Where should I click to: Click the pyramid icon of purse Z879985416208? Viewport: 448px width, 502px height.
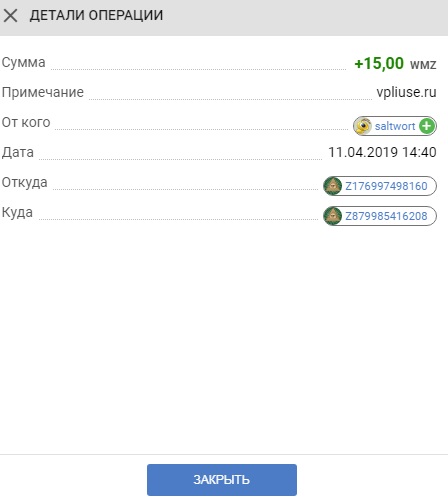(x=333, y=216)
